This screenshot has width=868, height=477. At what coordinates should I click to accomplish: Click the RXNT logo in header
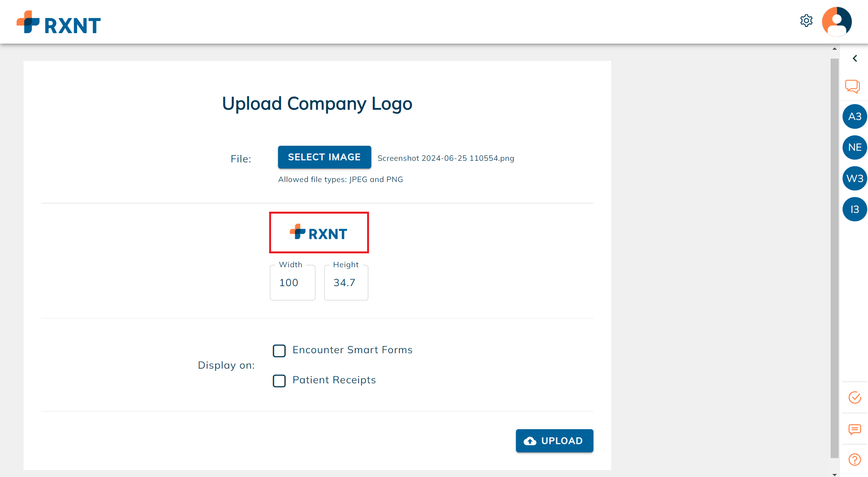click(x=59, y=22)
